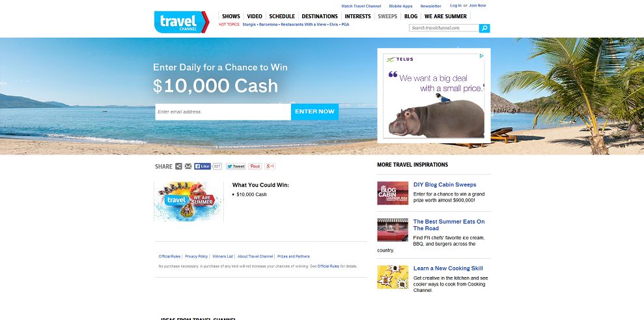This screenshot has height=320, width=644.
Task: Tweet this sweepstakes page
Action: pos(236,166)
